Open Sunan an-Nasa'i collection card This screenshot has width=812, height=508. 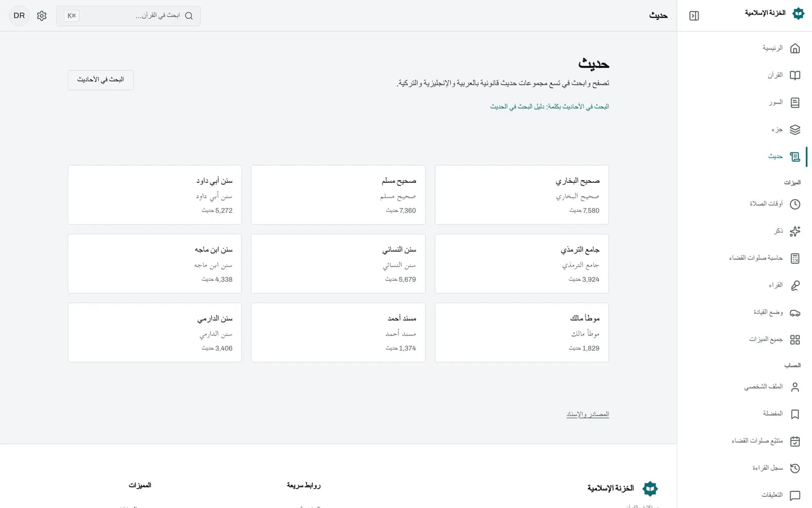[338, 264]
